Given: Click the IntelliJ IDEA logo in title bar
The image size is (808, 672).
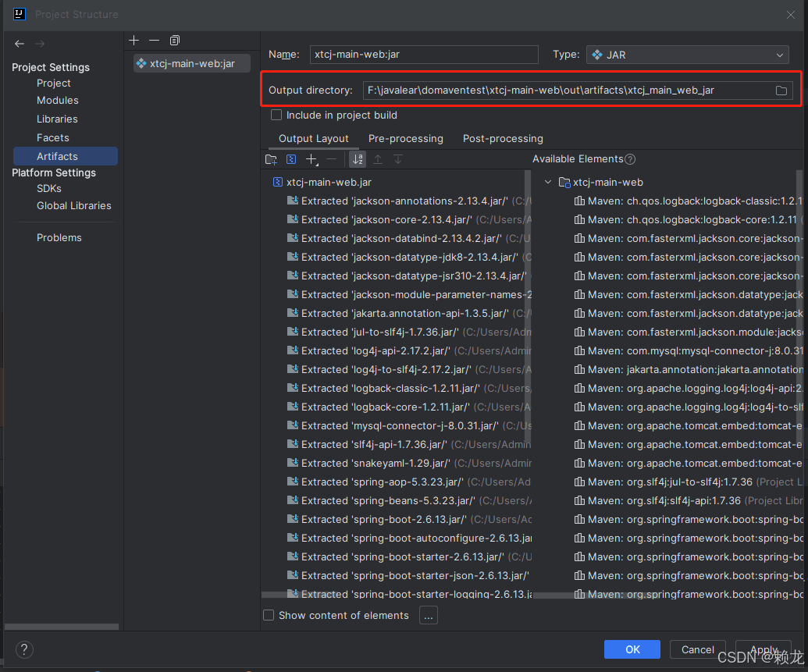Looking at the screenshot, I should (20, 14).
